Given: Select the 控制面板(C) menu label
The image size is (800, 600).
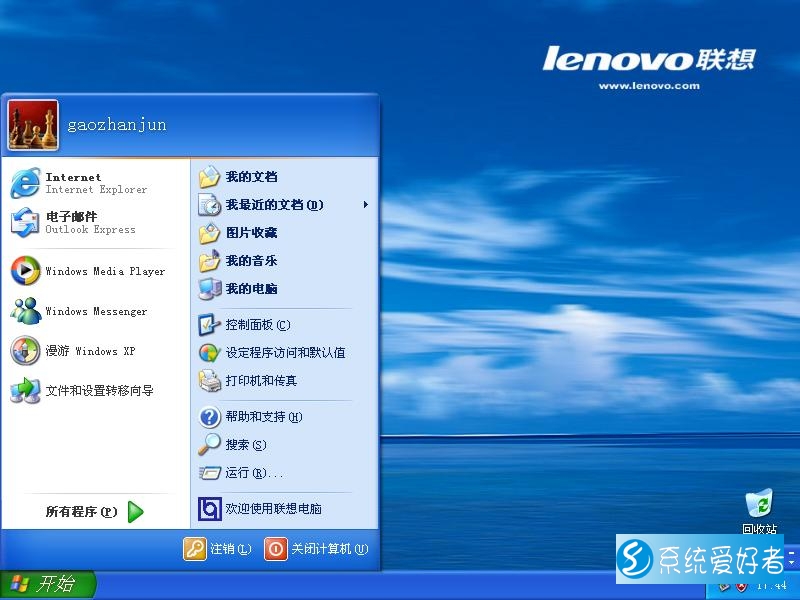Looking at the screenshot, I should click(258, 325).
